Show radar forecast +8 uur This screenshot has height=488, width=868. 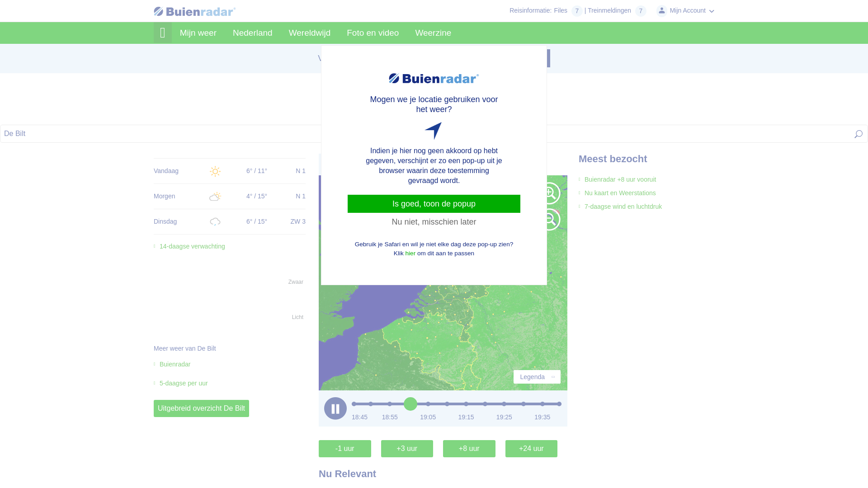pos(469,449)
